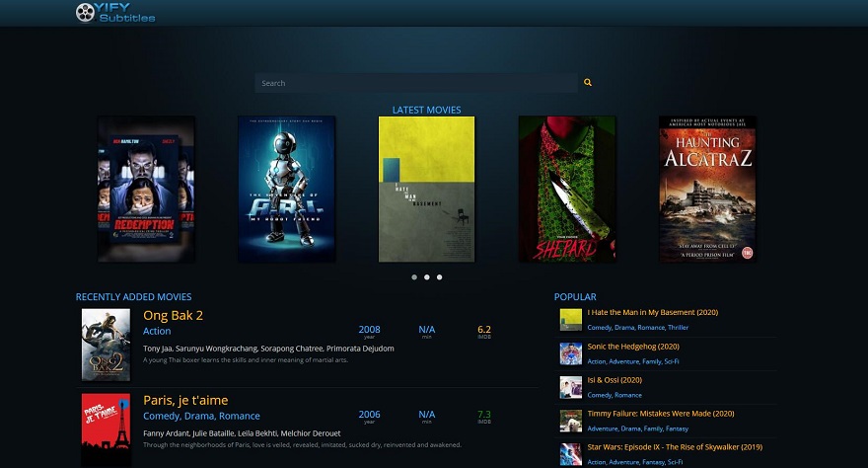Focus the Search input field
The height and width of the screenshot is (468, 868).
click(x=415, y=83)
